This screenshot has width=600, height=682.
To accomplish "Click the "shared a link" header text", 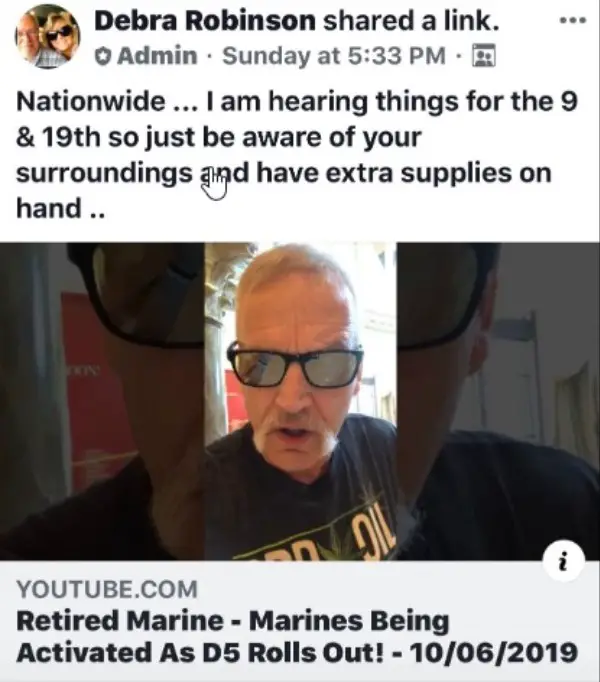I will coord(411,20).
